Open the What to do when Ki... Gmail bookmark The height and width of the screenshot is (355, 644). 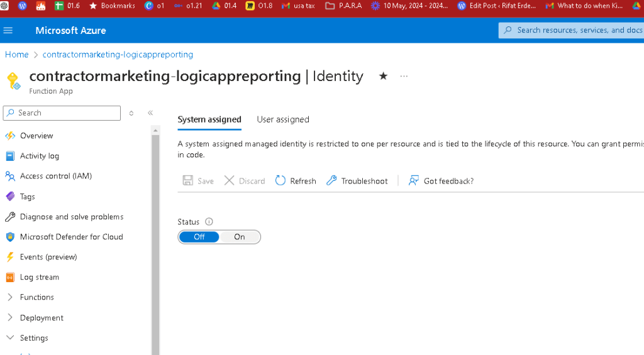click(584, 6)
